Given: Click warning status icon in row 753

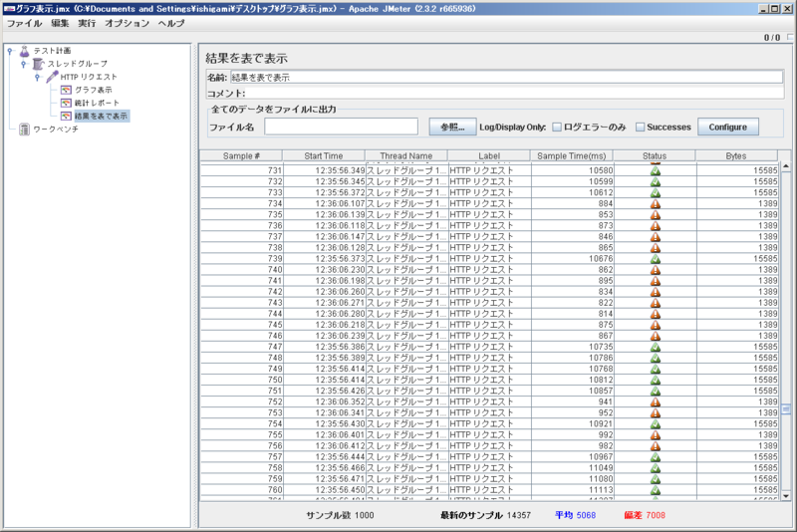Looking at the screenshot, I should pyautogui.click(x=656, y=413).
